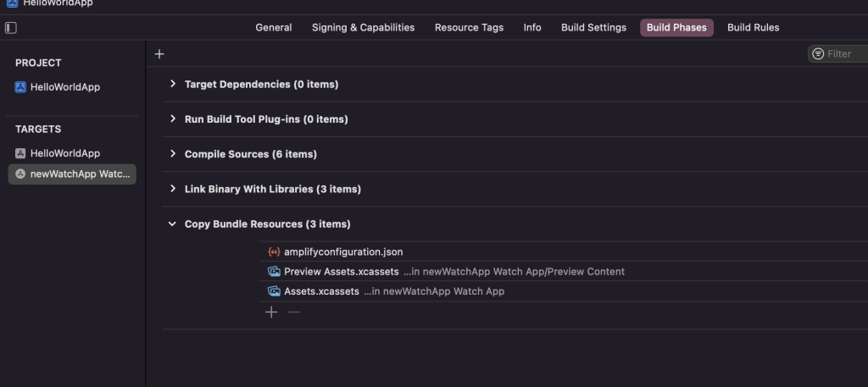Click the Assets.xcassets catalog icon
The height and width of the screenshot is (387, 868).
point(274,290)
